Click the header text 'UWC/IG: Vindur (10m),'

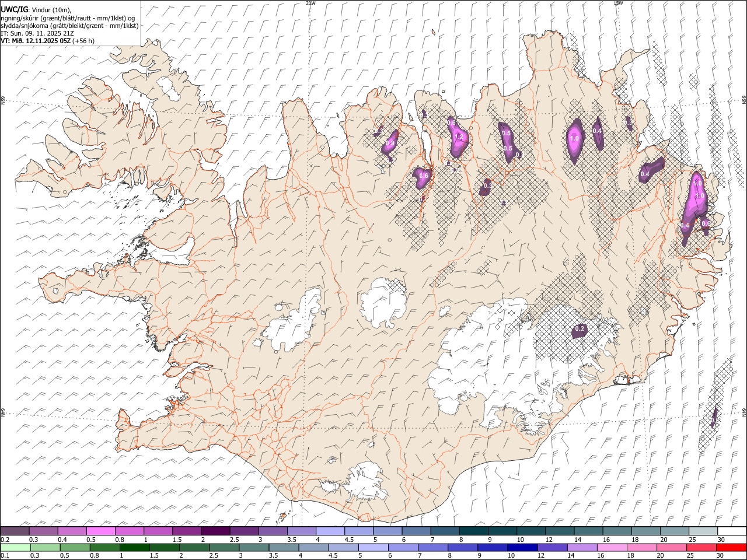click(x=36, y=10)
